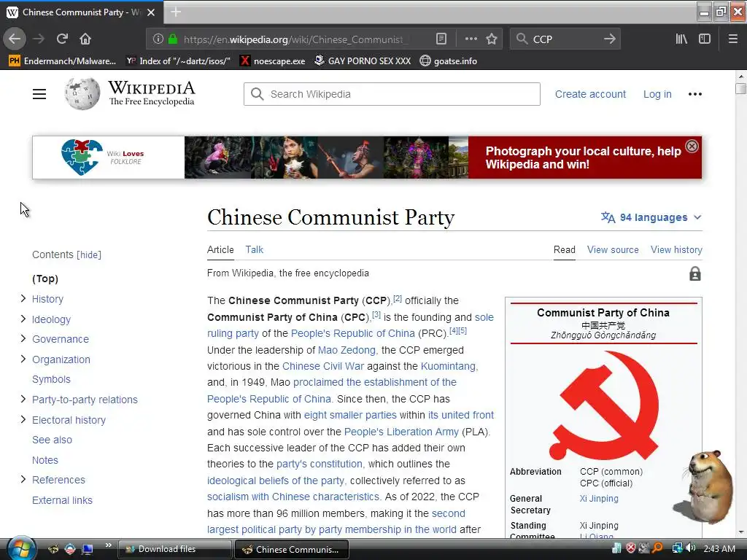Expand the History contents section
Image resolution: width=747 pixels, height=560 pixels.
click(23, 298)
